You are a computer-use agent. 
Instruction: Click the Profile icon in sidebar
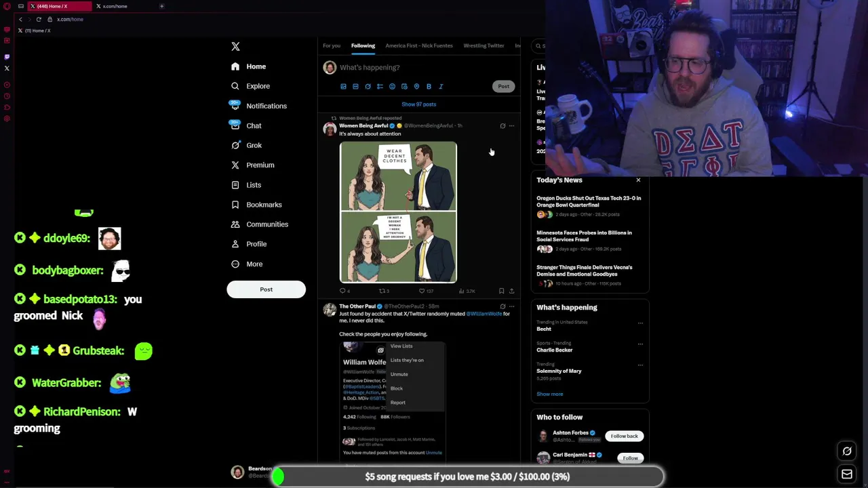[x=235, y=243]
